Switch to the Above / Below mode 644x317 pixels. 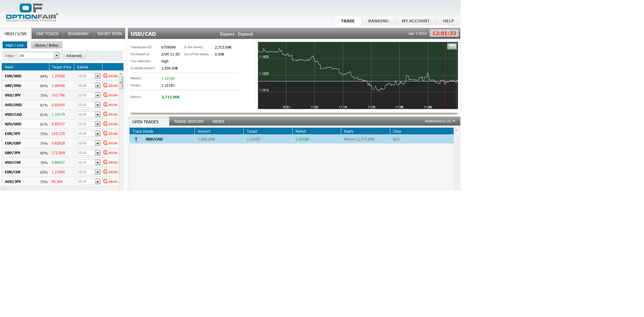click(46, 45)
